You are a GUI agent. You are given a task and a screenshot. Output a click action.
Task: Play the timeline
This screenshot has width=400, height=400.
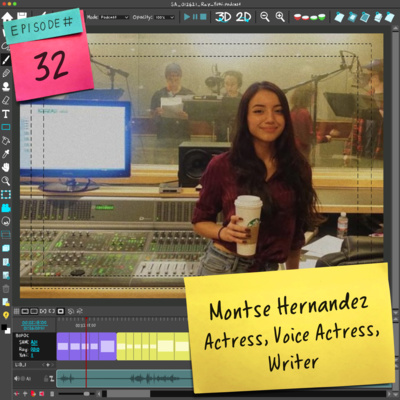coord(187,17)
